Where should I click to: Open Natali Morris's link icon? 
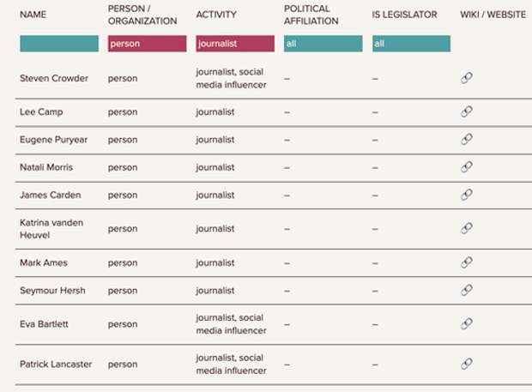point(467,167)
